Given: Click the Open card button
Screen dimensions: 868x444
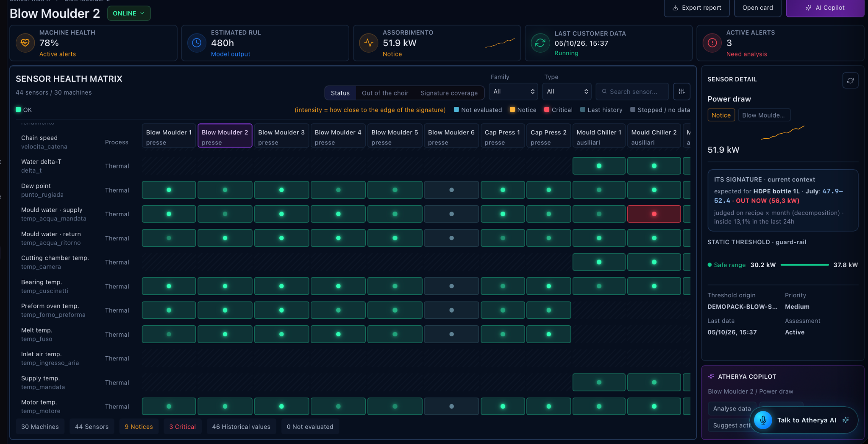Looking at the screenshot, I should [x=757, y=8].
